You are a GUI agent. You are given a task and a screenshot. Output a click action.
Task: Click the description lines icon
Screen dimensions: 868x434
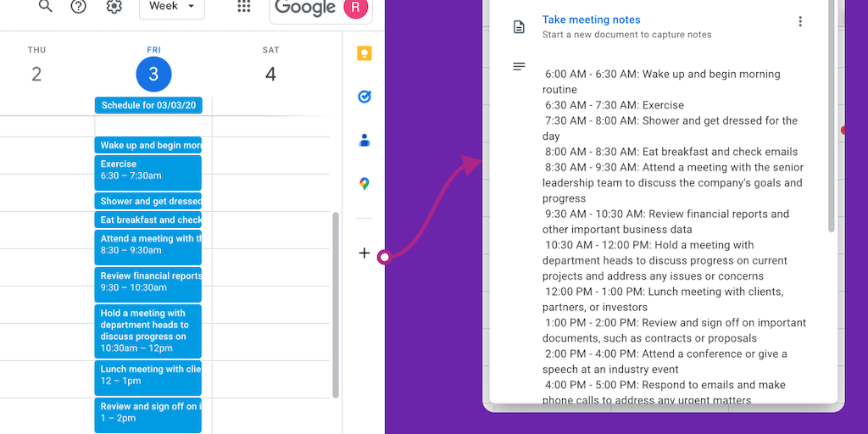coord(520,66)
